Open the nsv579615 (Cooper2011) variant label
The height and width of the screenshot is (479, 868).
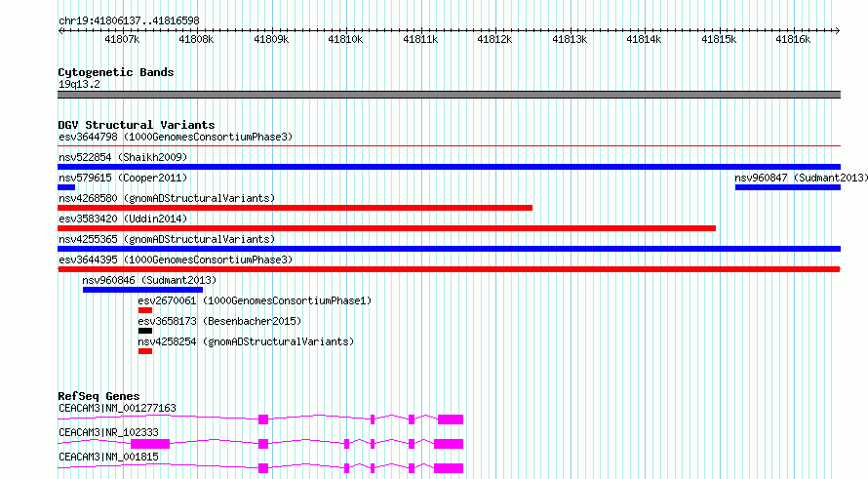(123, 178)
